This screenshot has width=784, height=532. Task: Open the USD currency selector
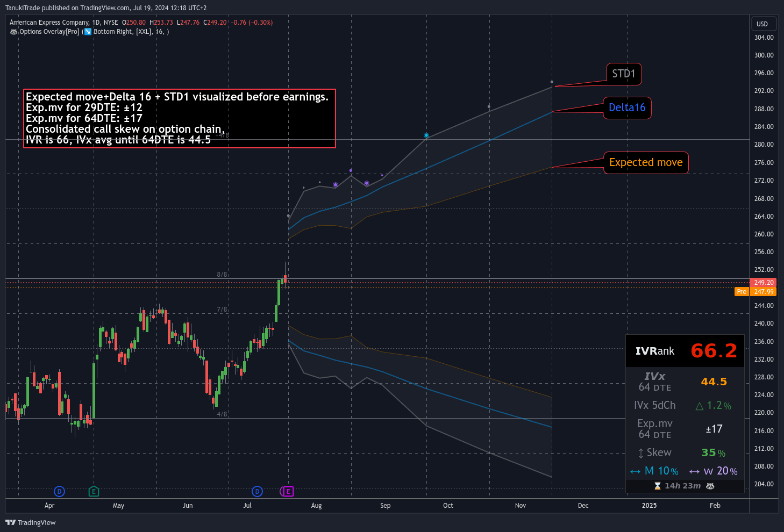tap(764, 24)
